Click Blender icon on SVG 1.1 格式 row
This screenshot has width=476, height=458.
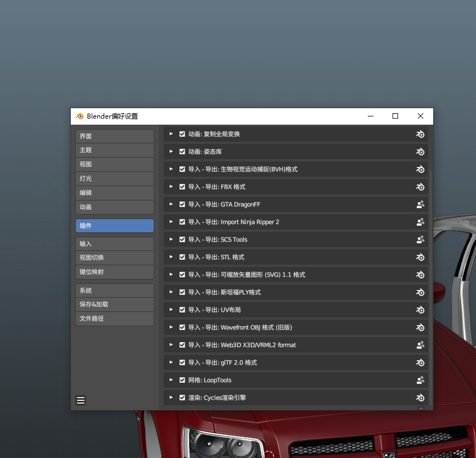pos(420,275)
